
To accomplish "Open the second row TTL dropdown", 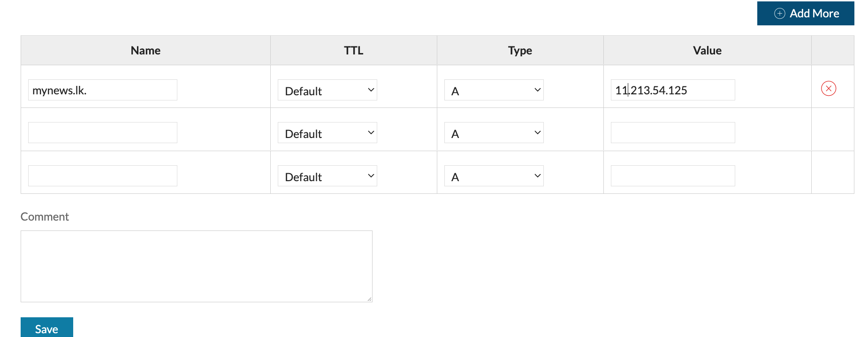I will 327,133.
